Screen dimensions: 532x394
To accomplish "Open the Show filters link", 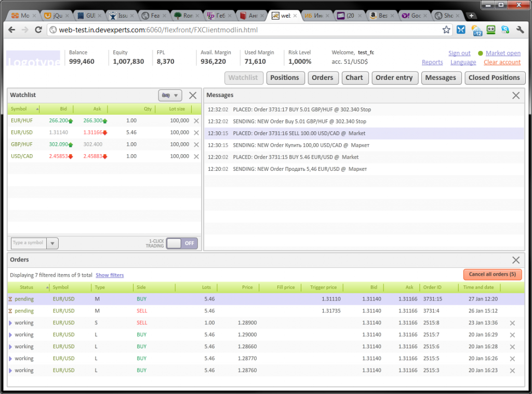I will (110, 275).
